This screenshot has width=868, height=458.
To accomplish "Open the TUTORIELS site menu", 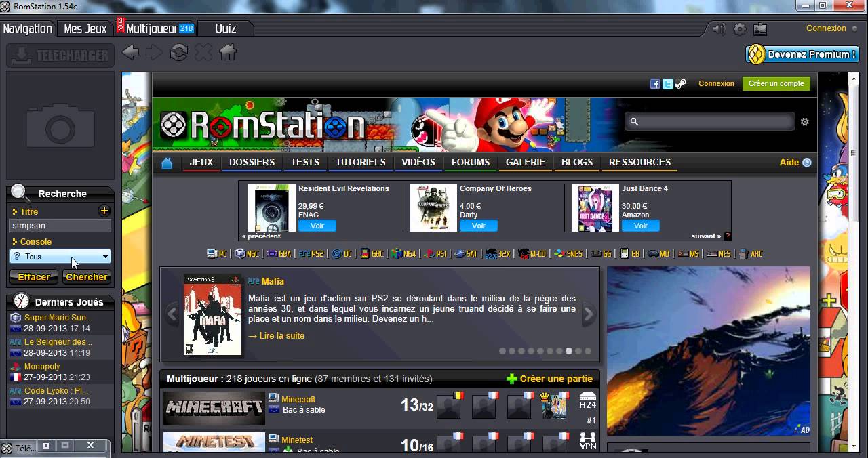I will [361, 163].
